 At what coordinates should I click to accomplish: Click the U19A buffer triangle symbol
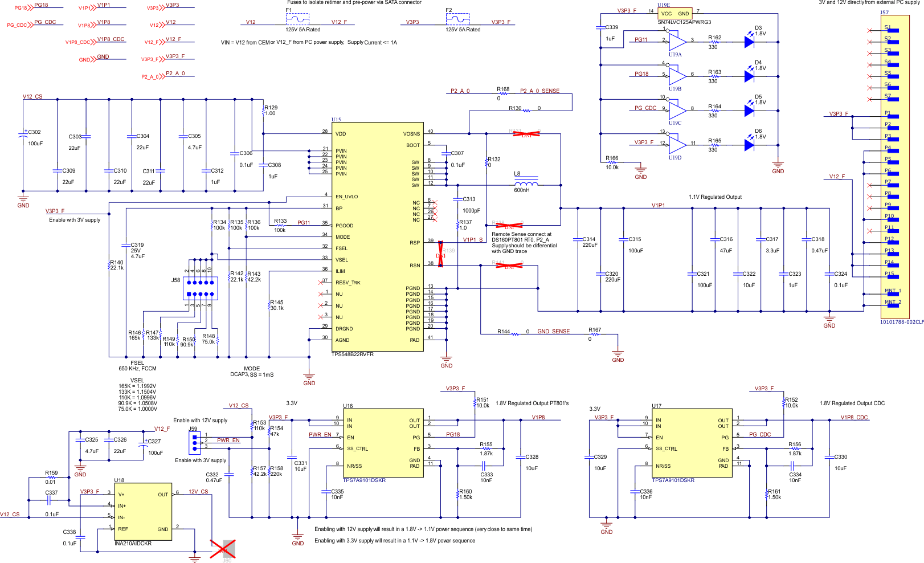click(x=677, y=42)
